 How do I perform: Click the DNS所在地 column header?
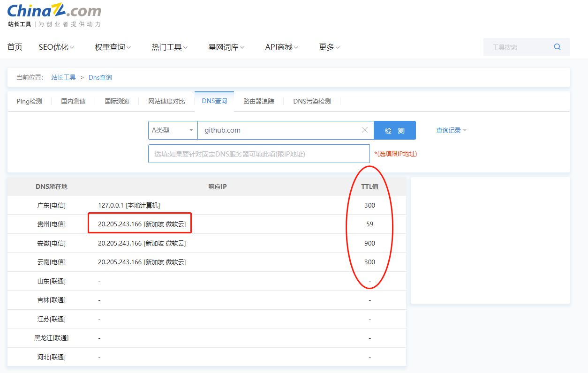pyautogui.click(x=52, y=186)
